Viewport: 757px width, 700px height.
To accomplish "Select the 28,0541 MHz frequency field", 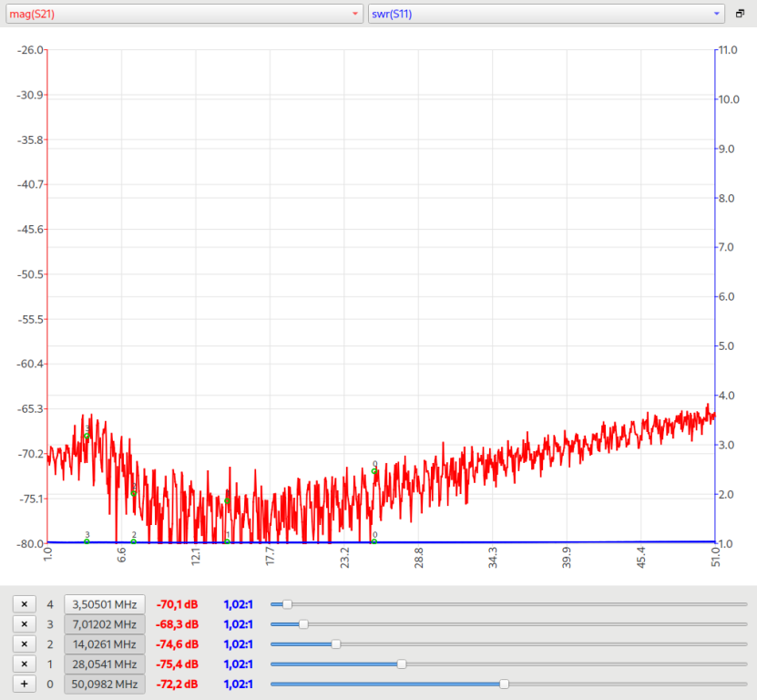I will [x=104, y=664].
